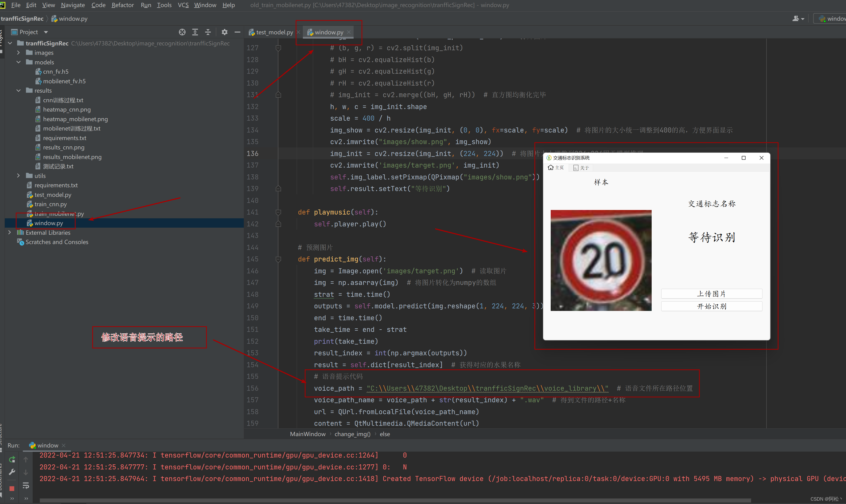Toggle soft-wrap in the Run console
This screenshot has height=504, width=846.
point(26,486)
